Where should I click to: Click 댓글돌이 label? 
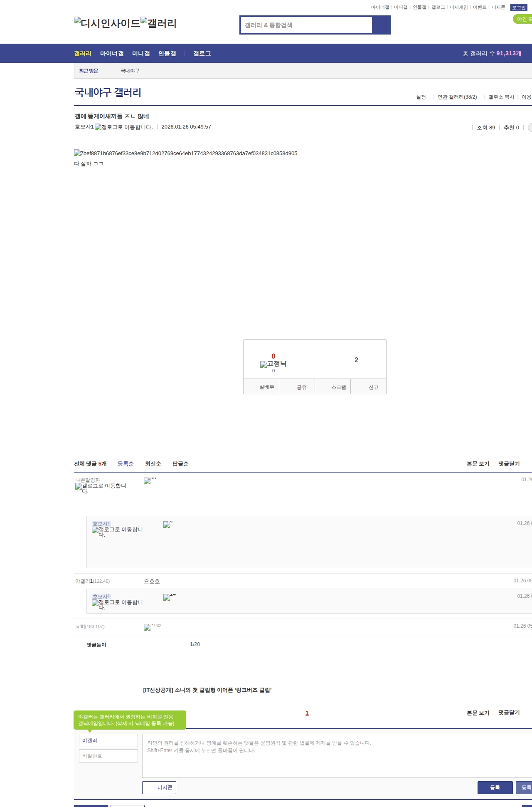coord(96,645)
